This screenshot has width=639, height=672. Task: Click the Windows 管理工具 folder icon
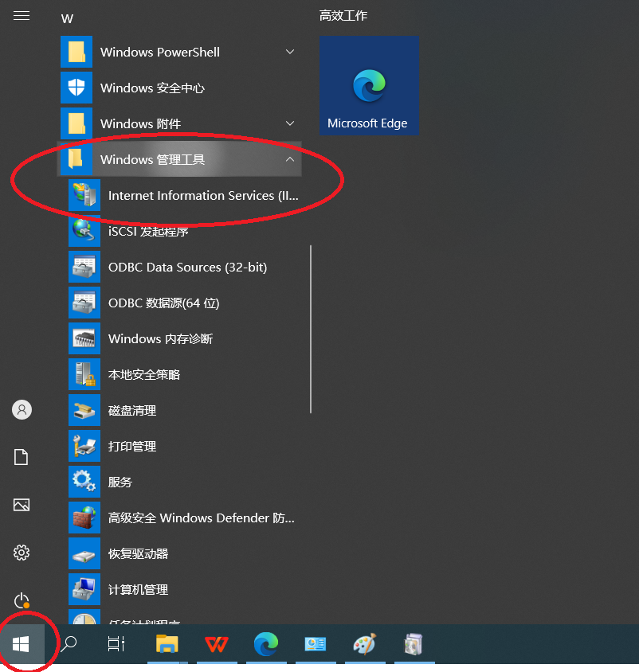pos(76,159)
